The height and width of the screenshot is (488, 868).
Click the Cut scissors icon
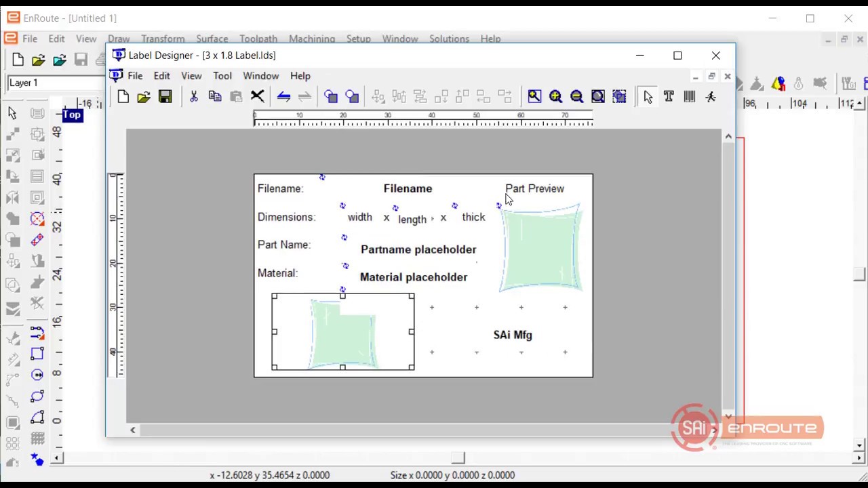pyautogui.click(x=194, y=97)
